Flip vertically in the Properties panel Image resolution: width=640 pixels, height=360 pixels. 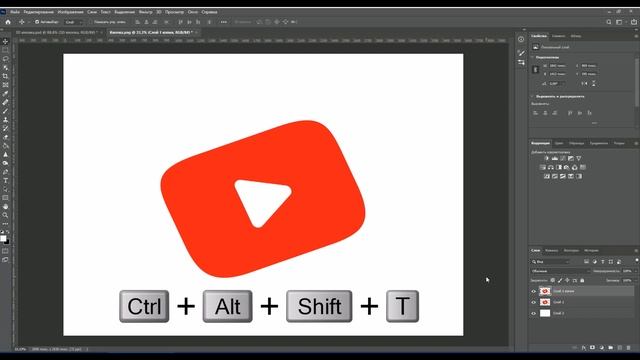[x=593, y=83]
